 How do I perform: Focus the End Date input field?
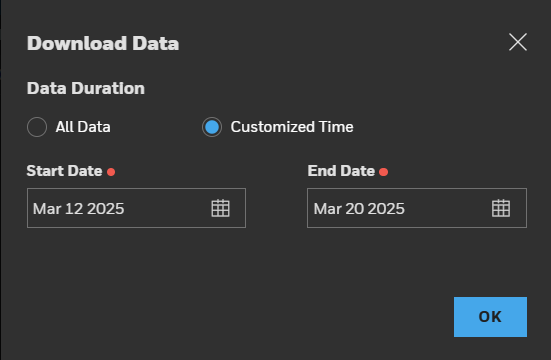[417, 208]
